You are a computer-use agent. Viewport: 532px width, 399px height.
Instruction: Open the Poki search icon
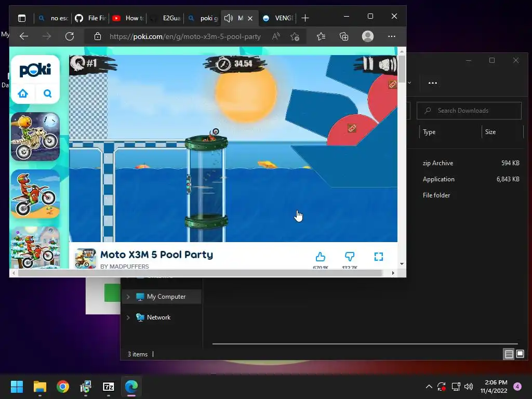(x=47, y=94)
